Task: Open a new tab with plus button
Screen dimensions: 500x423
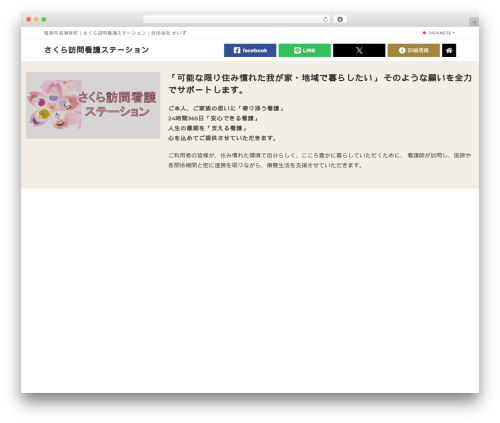Action: 474,22
